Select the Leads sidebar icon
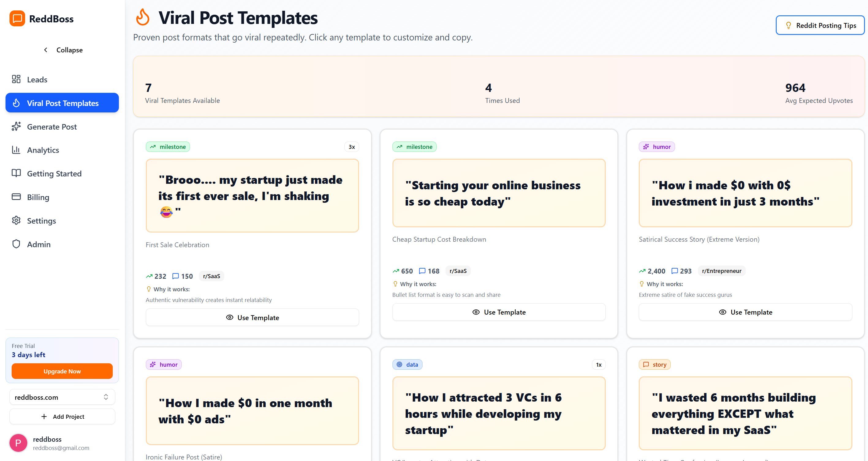Image resolution: width=868 pixels, height=461 pixels. click(16, 79)
